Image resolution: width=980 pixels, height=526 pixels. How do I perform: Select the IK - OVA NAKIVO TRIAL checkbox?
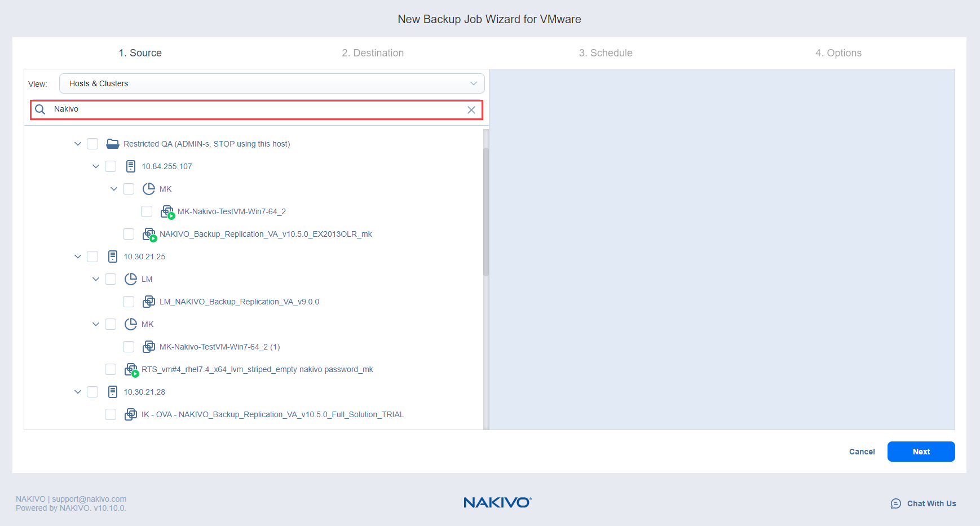[x=111, y=414]
